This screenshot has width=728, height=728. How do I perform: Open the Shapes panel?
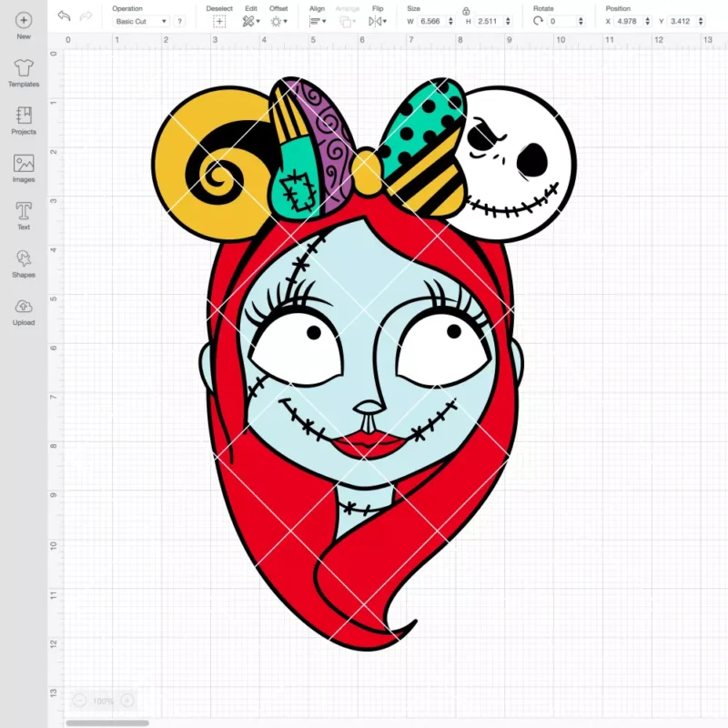[24, 264]
